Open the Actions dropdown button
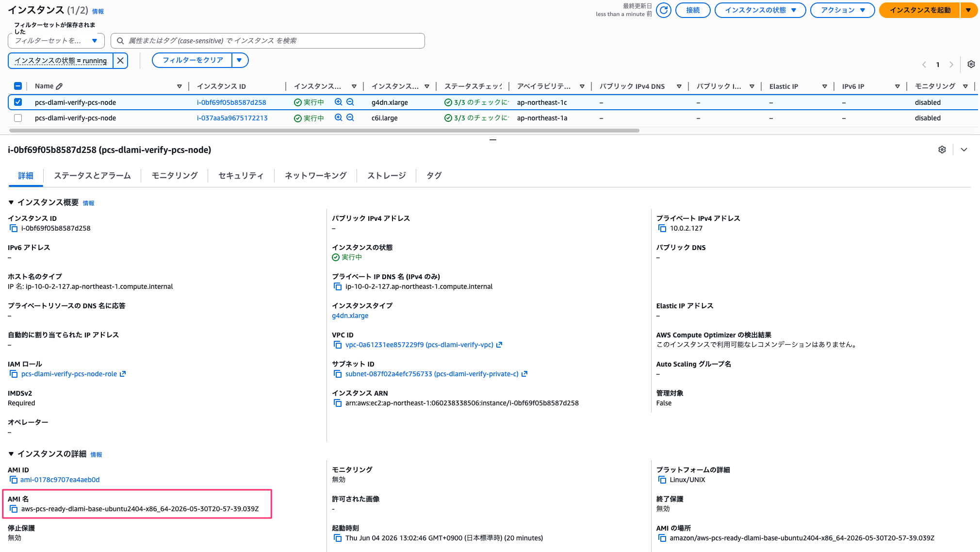This screenshot has height=552, width=980. pyautogui.click(x=843, y=10)
